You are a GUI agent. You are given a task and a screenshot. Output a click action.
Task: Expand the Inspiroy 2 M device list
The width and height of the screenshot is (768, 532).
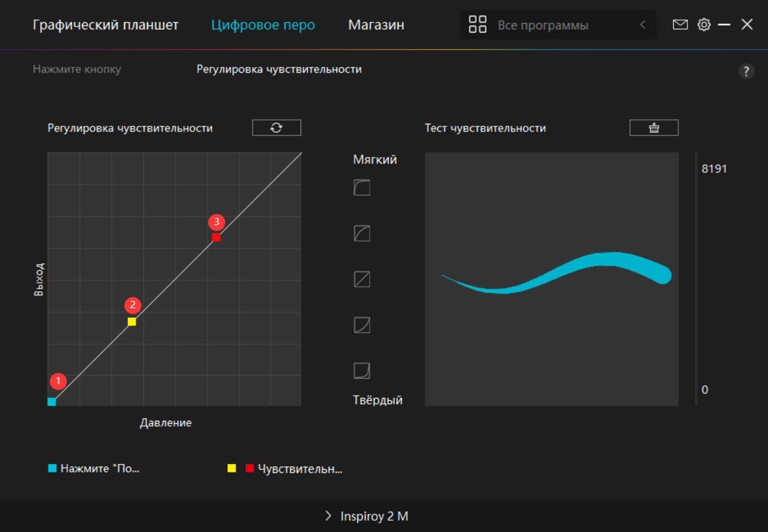(367, 516)
